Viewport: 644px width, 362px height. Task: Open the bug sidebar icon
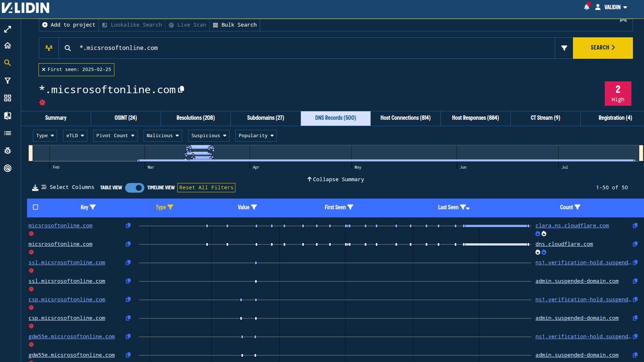[x=7, y=151]
